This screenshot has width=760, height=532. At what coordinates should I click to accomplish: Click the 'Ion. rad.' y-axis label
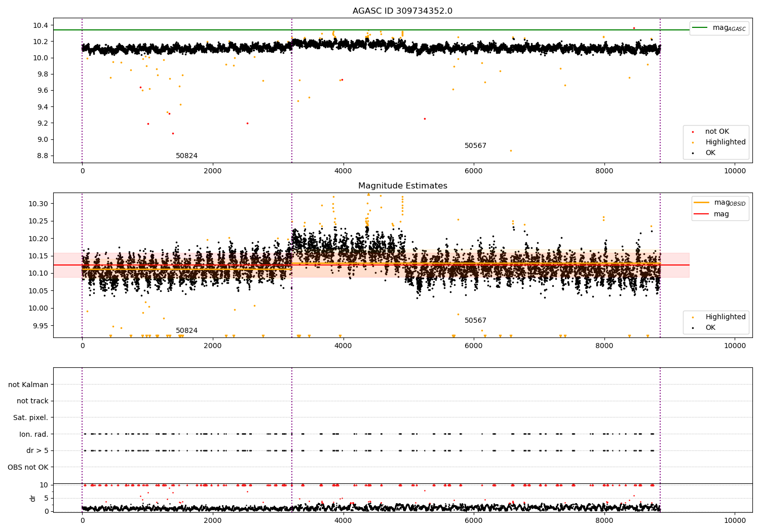(x=34, y=435)
